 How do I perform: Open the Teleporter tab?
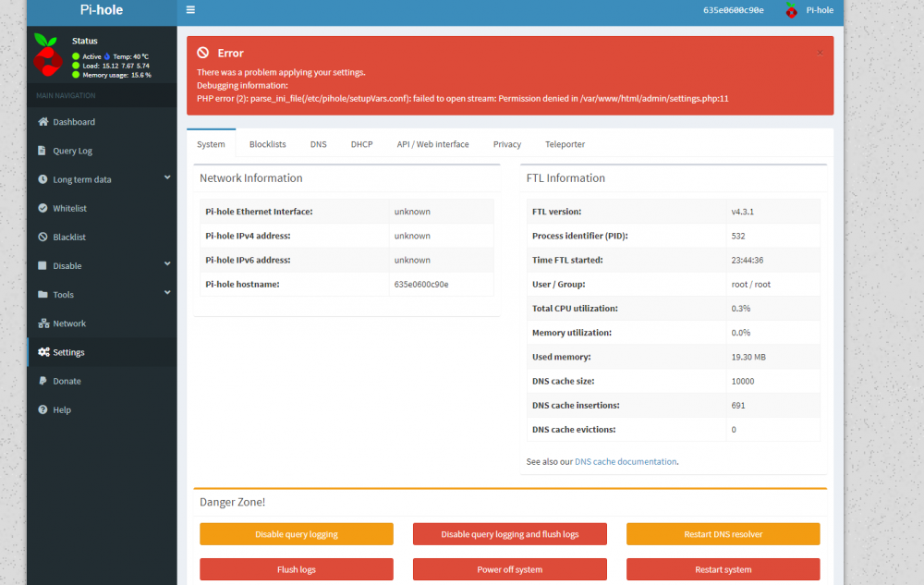(565, 144)
